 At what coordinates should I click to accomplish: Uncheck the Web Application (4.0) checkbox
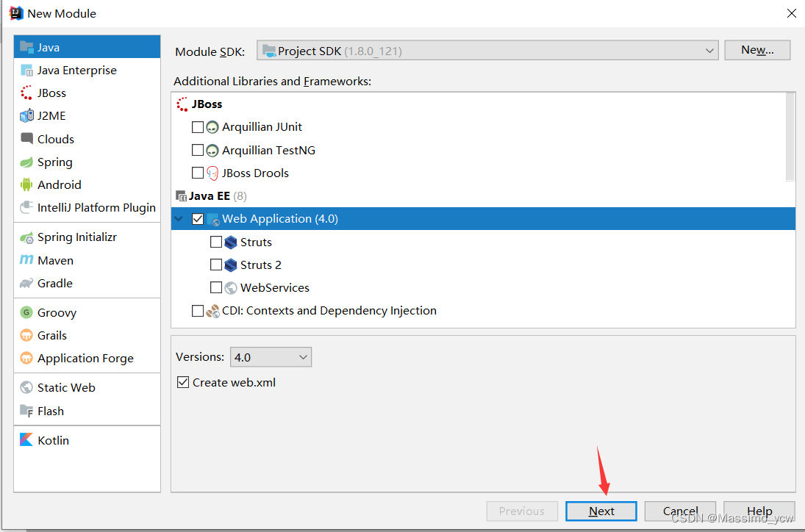[x=198, y=219]
